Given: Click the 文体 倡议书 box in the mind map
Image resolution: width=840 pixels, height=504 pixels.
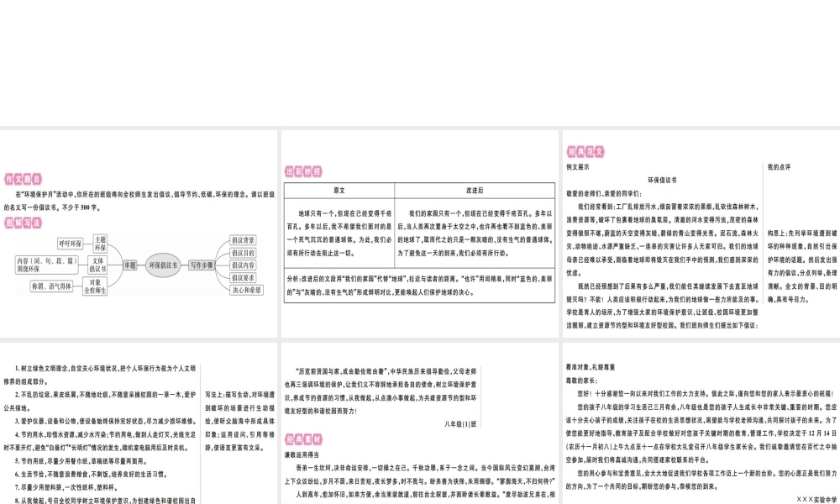Looking at the screenshot, I should tap(97, 265).
